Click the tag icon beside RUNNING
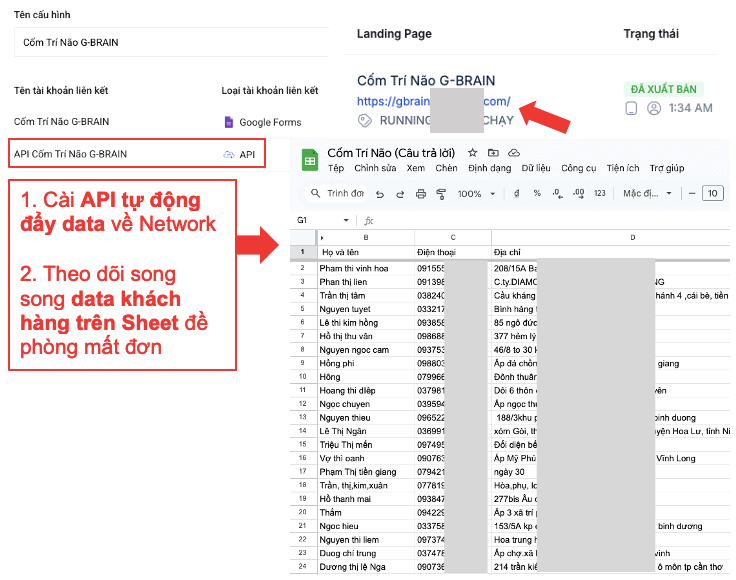 [x=365, y=121]
